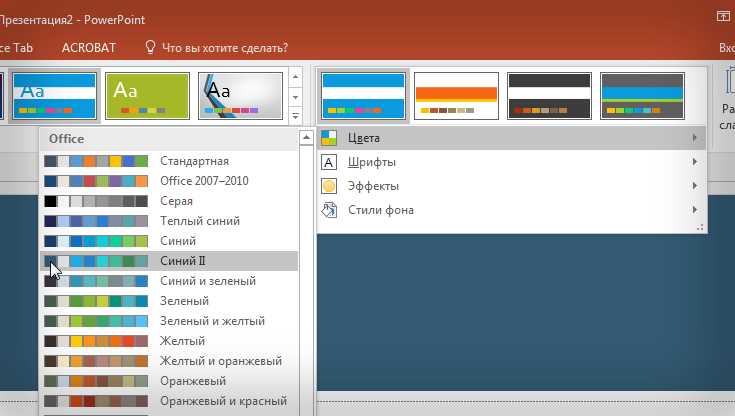The width and height of the screenshot is (735, 416).
Task: Click the color list scrollbar up arrow
Action: (x=306, y=137)
